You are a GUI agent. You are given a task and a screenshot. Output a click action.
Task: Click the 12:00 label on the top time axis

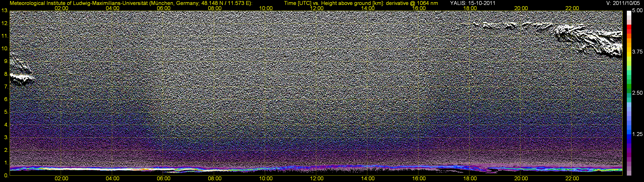point(317,8)
